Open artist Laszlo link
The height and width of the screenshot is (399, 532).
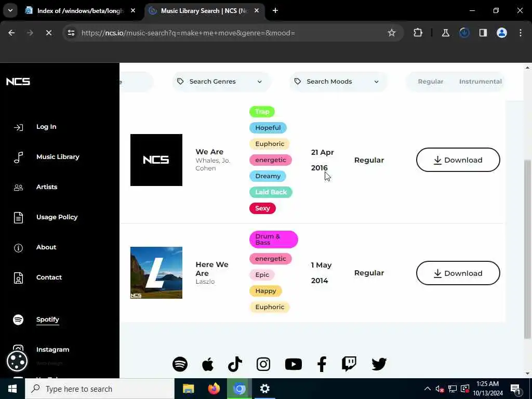[205, 282]
